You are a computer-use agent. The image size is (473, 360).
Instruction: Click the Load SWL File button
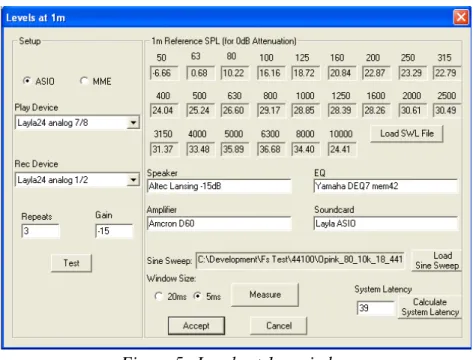(x=407, y=134)
